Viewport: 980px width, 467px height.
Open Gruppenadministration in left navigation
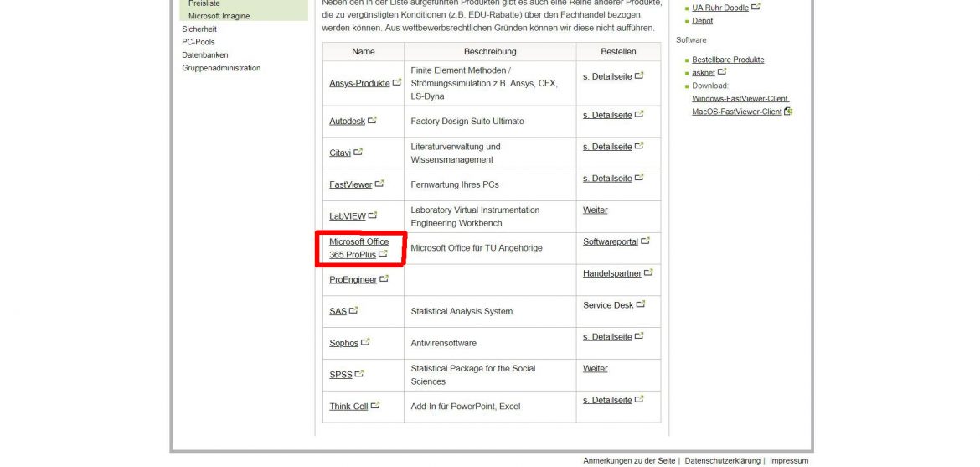click(x=221, y=68)
